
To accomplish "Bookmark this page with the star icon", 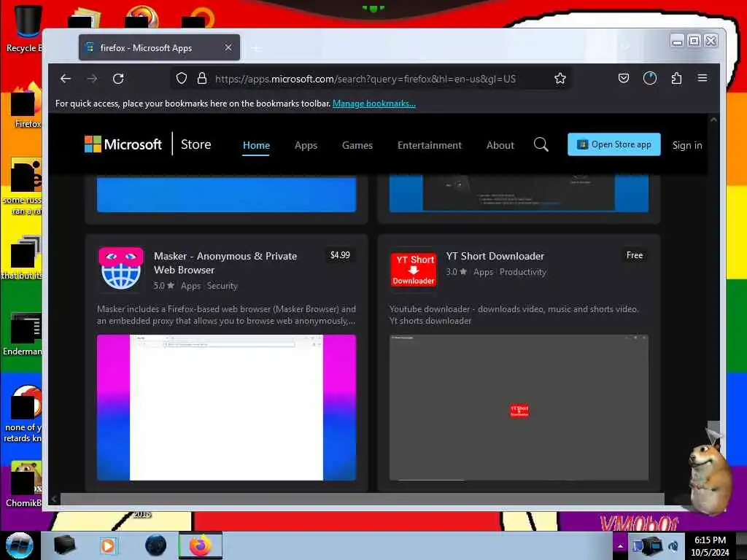I will click(x=560, y=78).
